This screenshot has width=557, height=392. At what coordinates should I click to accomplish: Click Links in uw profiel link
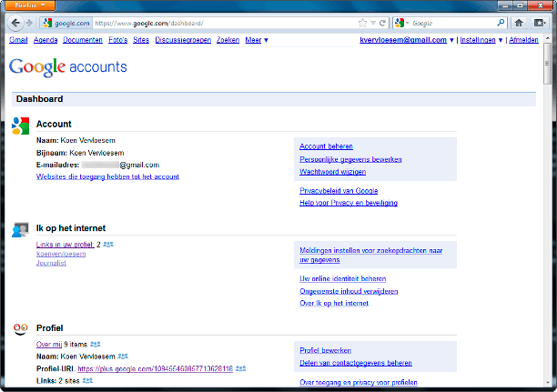tap(66, 245)
